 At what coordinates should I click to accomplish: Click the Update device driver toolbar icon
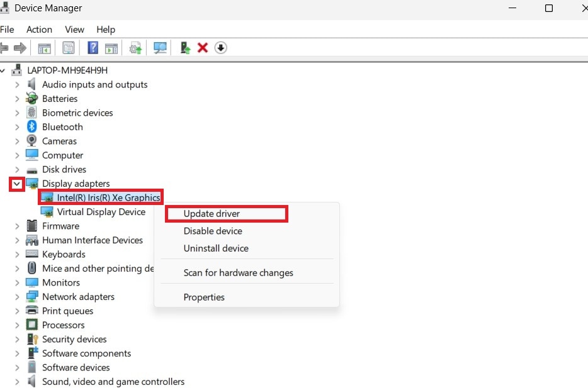pyautogui.click(x=185, y=48)
